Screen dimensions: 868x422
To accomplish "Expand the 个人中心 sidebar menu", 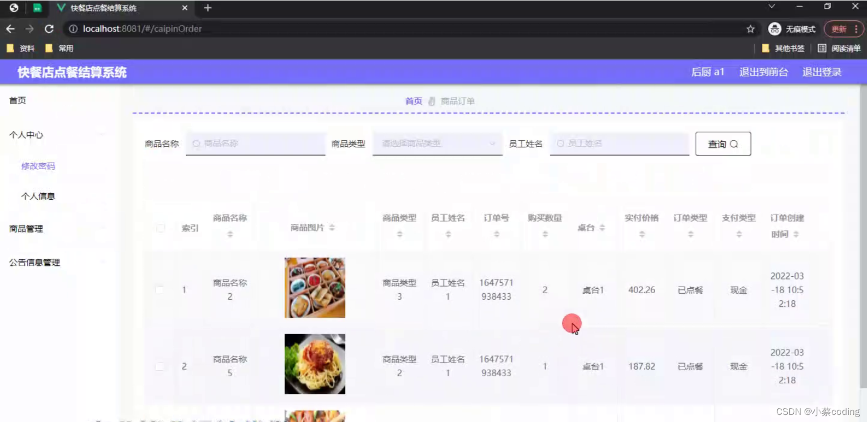I will click(x=26, y=135).
